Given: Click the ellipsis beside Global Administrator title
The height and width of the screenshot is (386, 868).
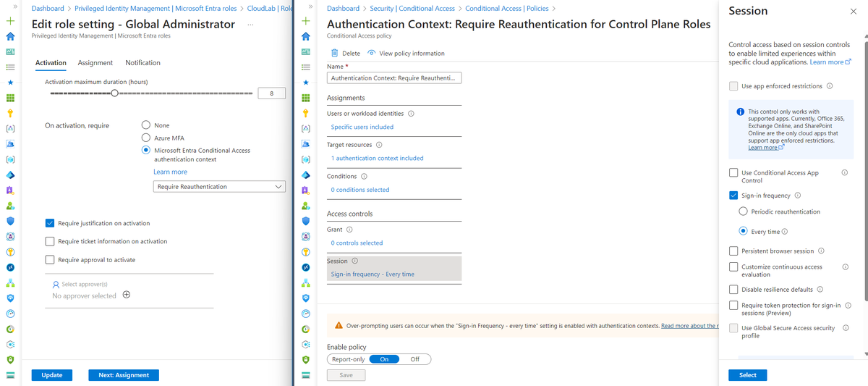Looking at the screenshot, I should (x=250, y=25).
